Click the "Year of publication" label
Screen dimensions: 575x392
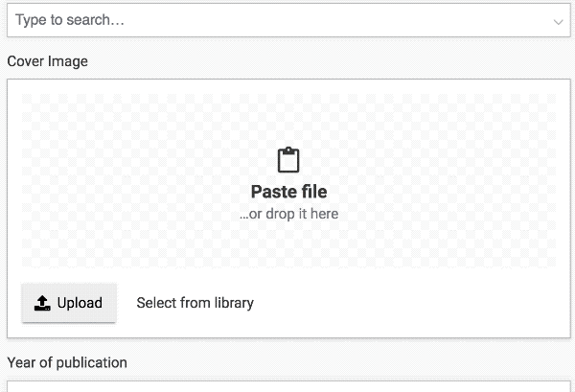(x=67, y=362)
